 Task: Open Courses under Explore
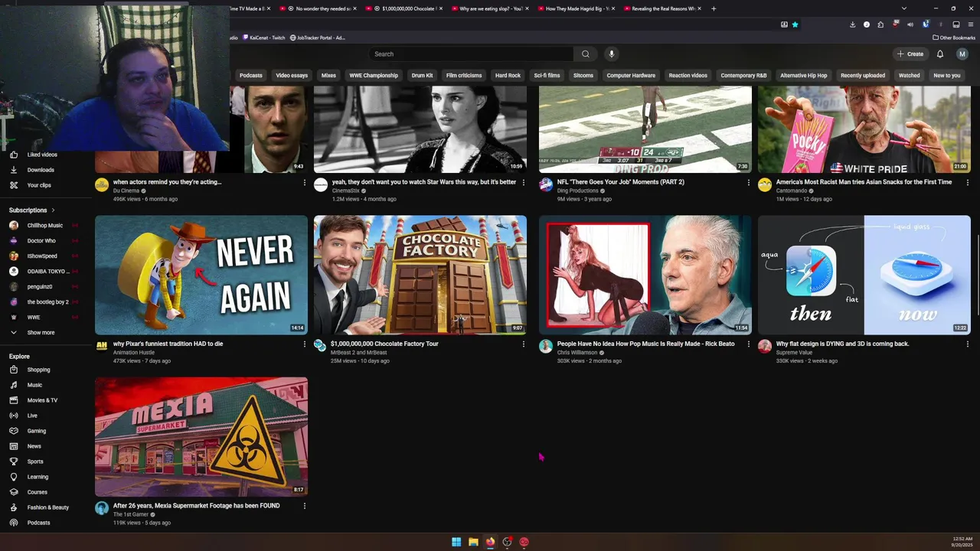pyautogui.click(x=37, y=492)
